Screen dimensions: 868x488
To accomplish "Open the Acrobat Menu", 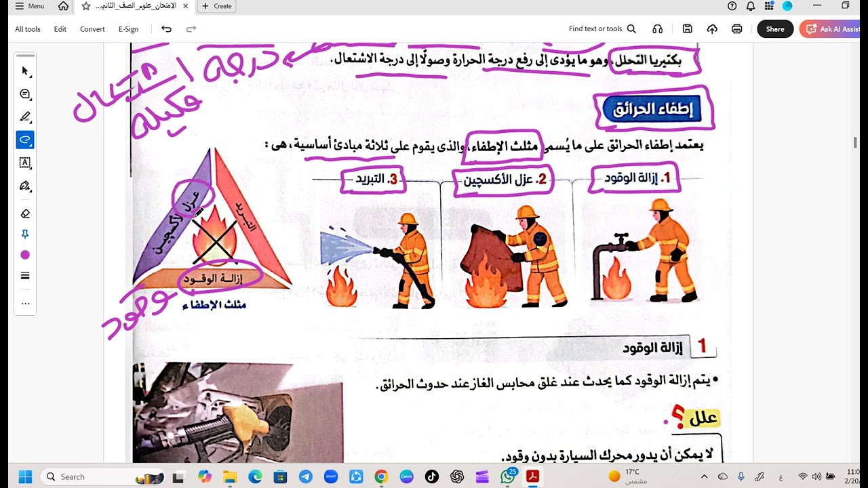I will click(x=30, y=6).
